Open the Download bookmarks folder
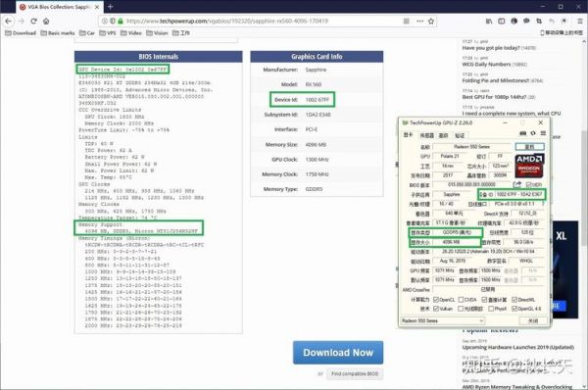 pyautogui.click(x=21, y=33)
